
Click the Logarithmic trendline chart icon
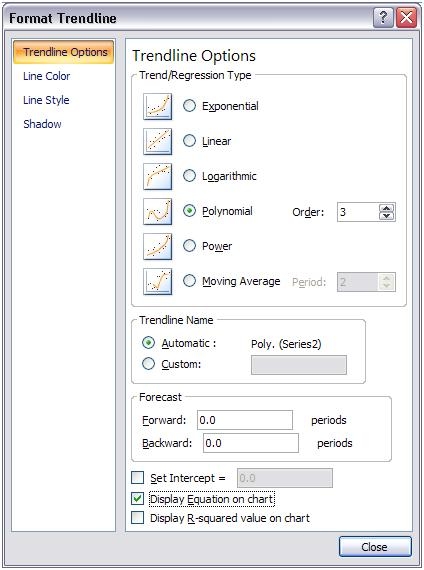[157, 176]
